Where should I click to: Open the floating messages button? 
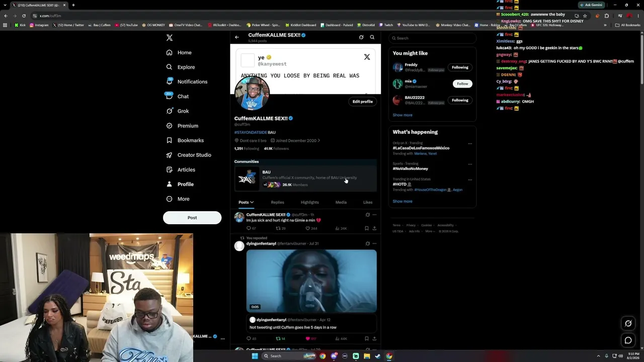click(x=628, y=340)
